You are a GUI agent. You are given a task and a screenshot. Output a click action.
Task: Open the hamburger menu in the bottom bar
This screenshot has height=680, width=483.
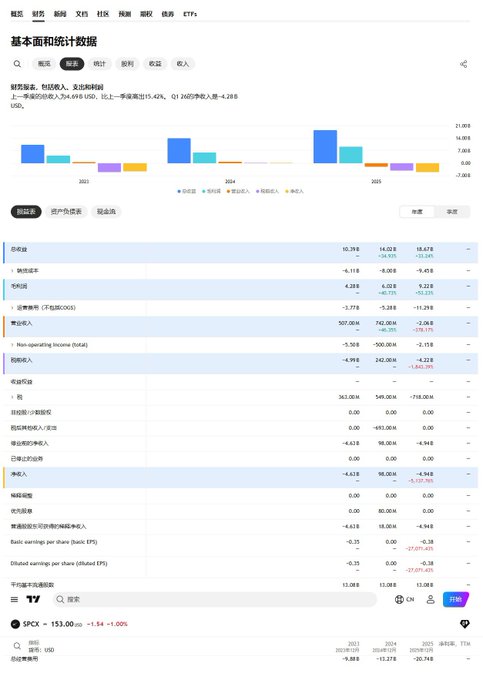click(x=14, y=599)
